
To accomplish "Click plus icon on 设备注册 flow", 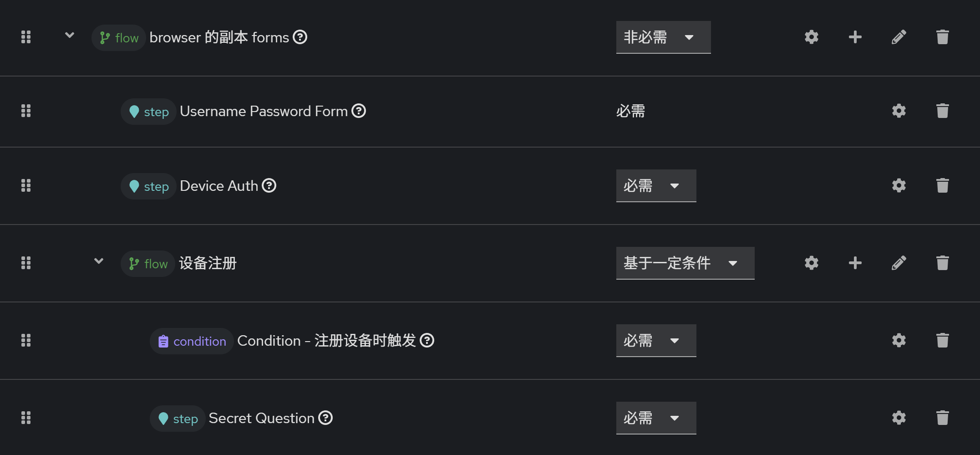I will pos(855,263).
